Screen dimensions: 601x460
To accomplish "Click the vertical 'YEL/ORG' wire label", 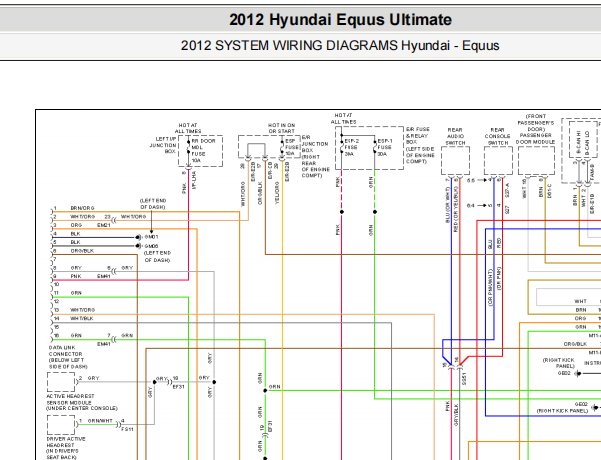I will tap(278, 193).
